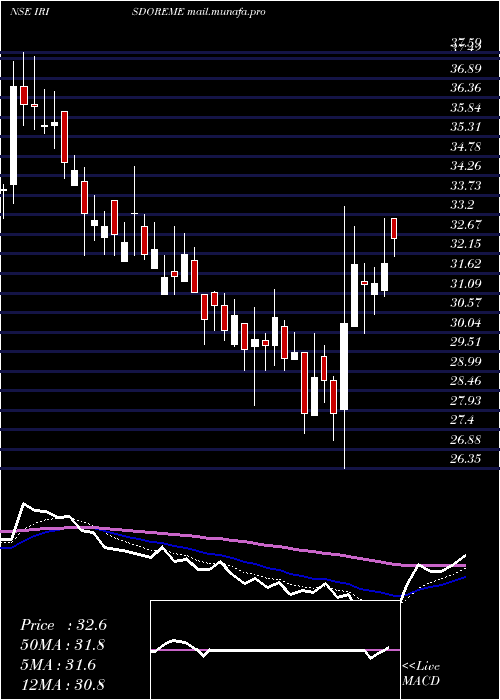The width and height of the screenshot is (500, 700).
Task: Pick the 34.26 price label
Action: (466, 166)
